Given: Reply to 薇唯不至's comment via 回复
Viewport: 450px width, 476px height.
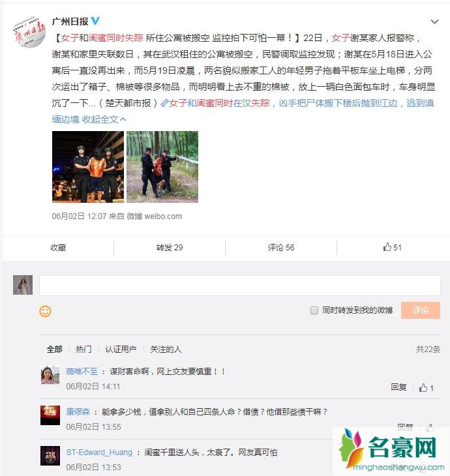Looking at the screenshot, I should pyautogui.click(x=398, y=387).
